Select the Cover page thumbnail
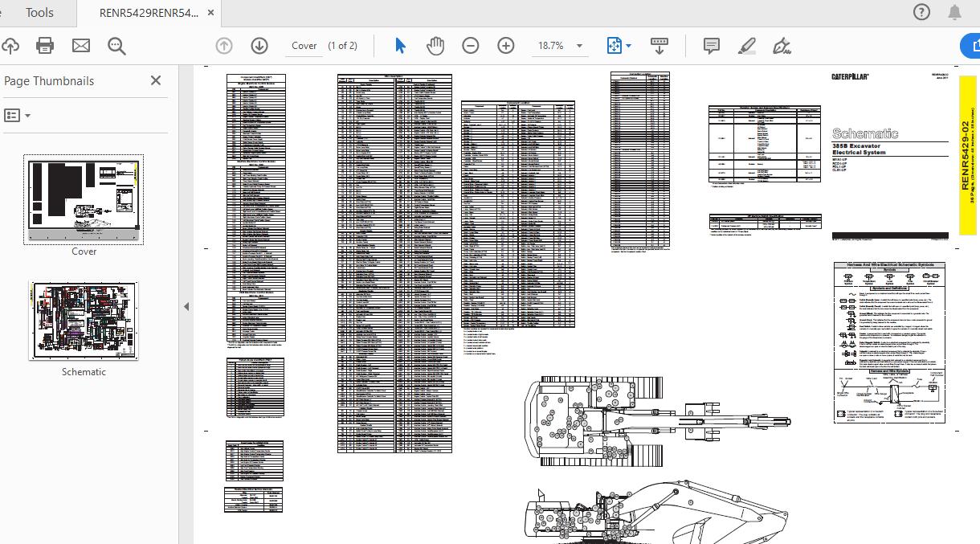 (84, 200)
